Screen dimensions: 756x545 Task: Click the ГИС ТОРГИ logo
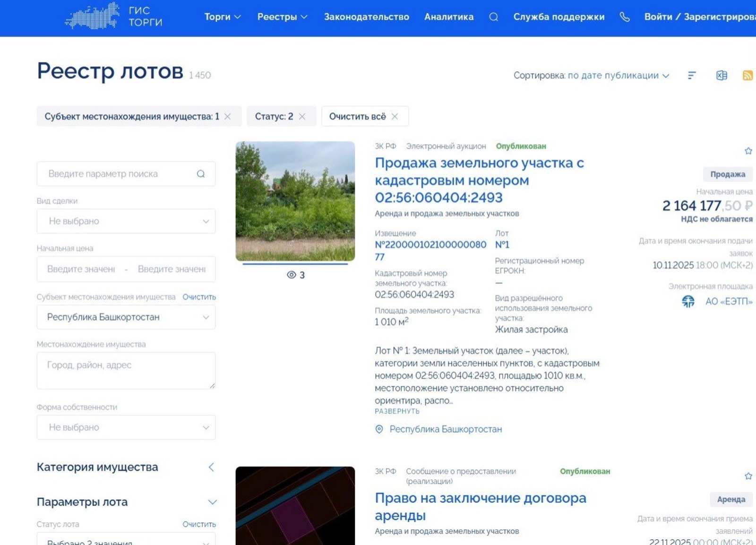[113, 17]
